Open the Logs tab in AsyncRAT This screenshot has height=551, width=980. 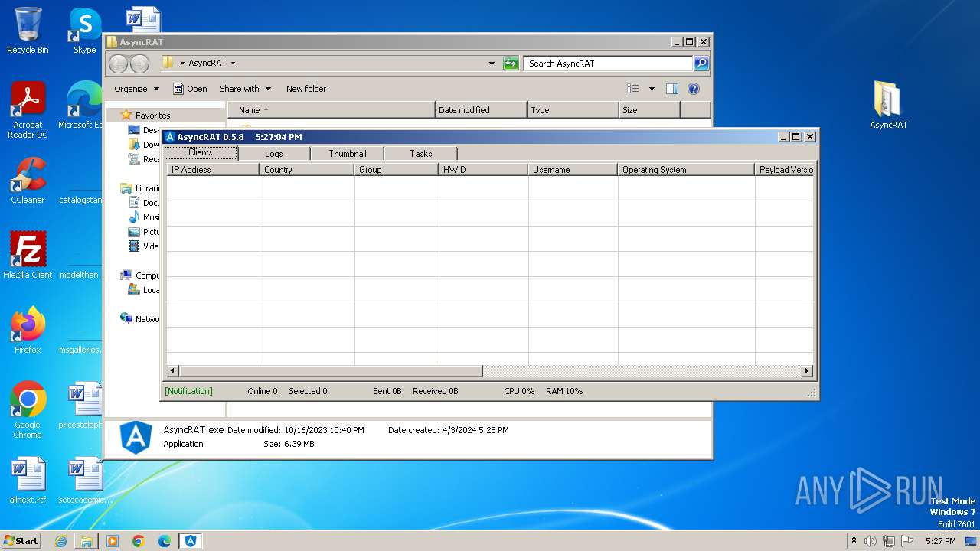pos(274,154)
